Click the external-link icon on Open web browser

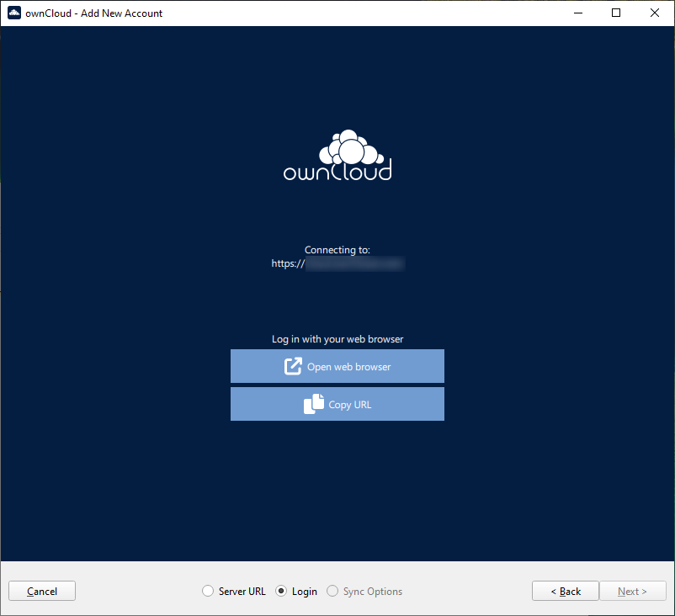click(293, 367)
